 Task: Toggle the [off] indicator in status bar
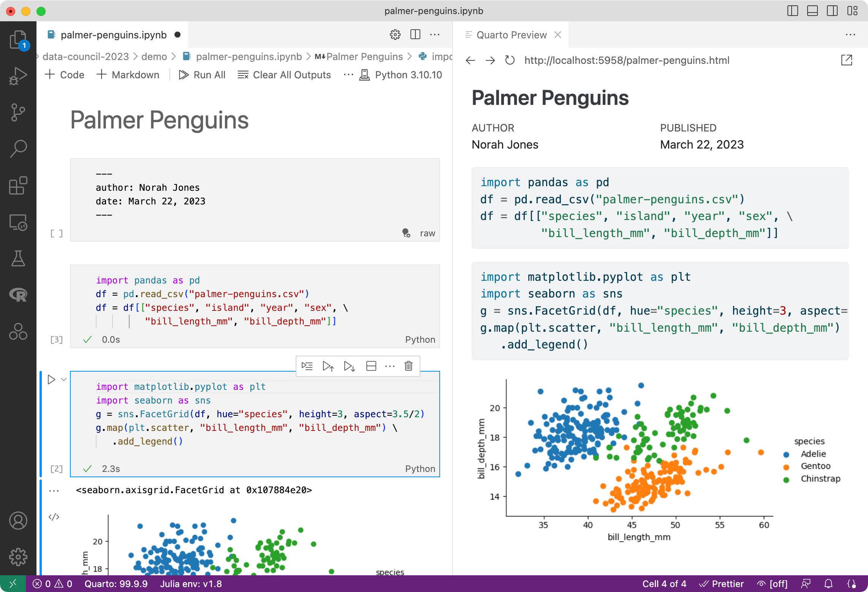771,584
